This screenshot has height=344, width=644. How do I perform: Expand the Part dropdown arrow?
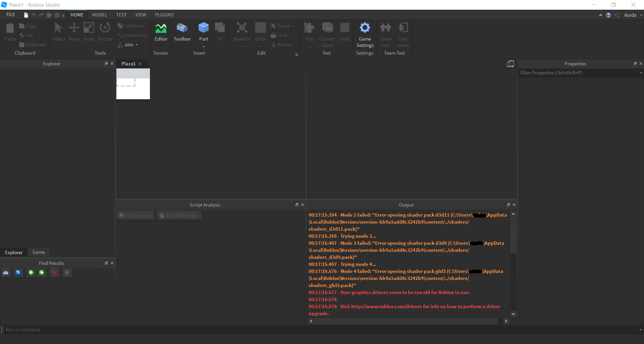(204, 47)
